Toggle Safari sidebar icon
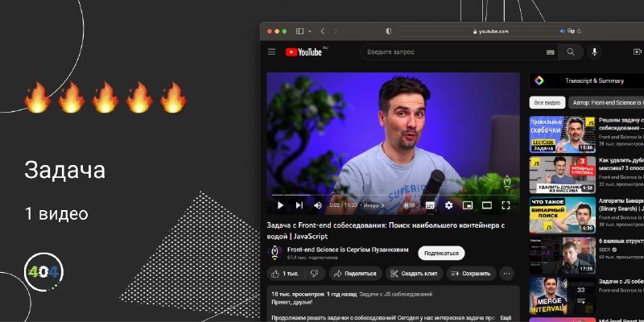This screenshot has height=322, width=644. tap(299, 31)
